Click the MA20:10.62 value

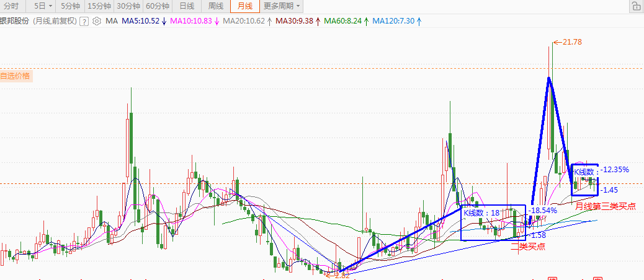[244, 21]
